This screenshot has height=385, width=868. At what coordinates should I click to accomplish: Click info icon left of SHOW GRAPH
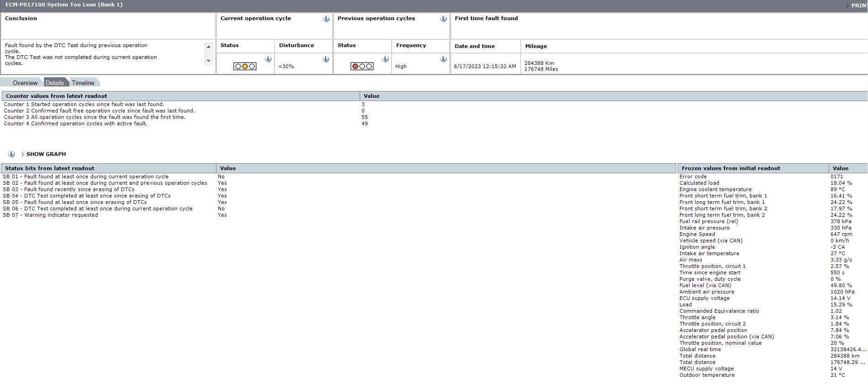(11, 154)
